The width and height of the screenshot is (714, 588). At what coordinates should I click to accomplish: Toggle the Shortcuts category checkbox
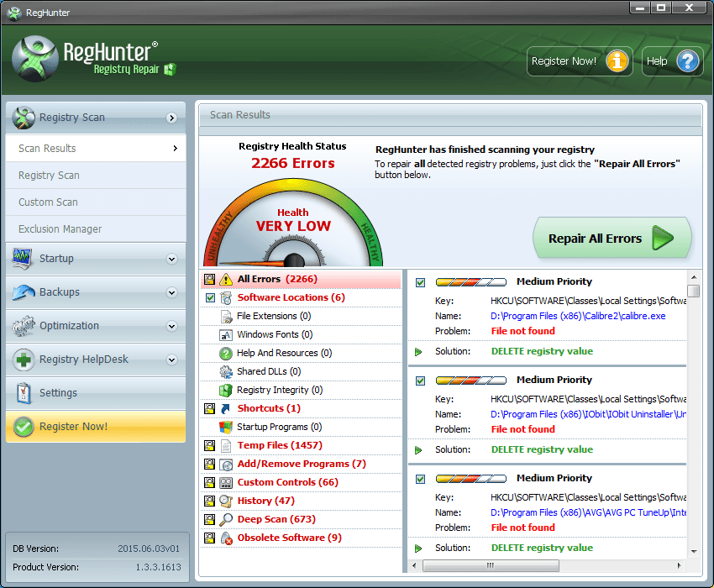tap(209, 408)
